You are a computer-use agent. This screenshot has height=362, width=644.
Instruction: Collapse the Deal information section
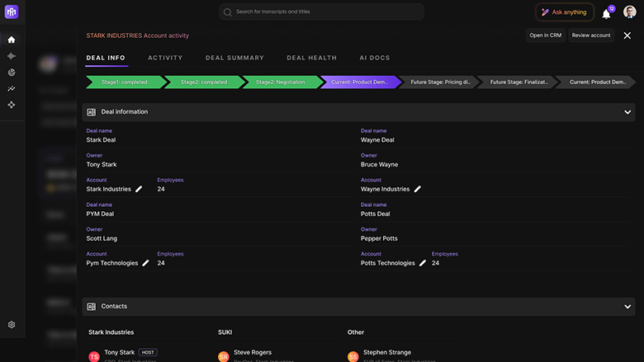coord(627,112)
